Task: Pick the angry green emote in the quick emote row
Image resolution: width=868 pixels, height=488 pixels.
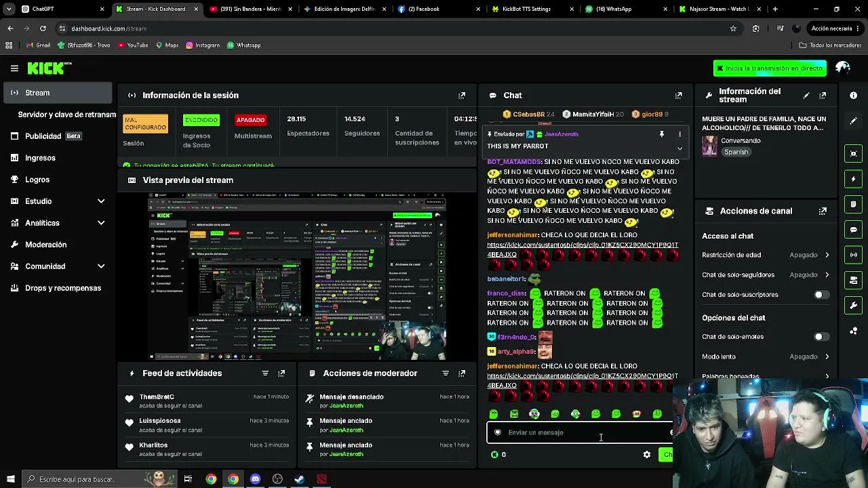Action: click(x=514, y=414)
